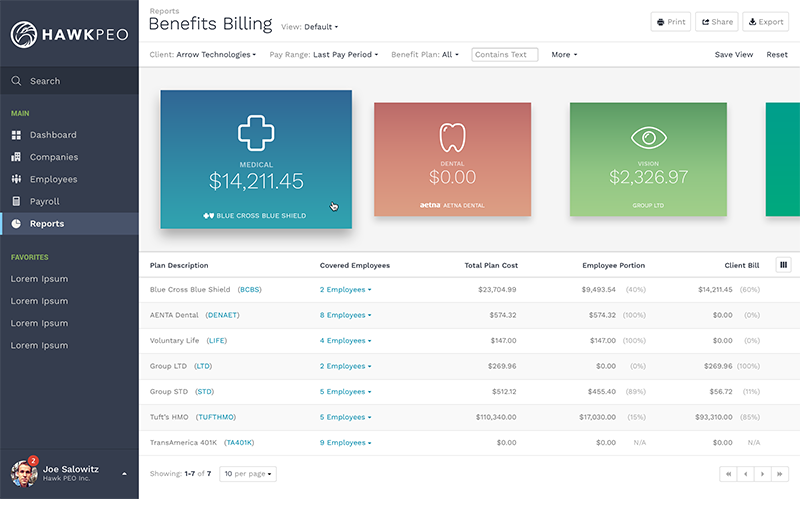Select the Medical $14,211.45 card
Viewport: 800px width, 519px height.
256,159
